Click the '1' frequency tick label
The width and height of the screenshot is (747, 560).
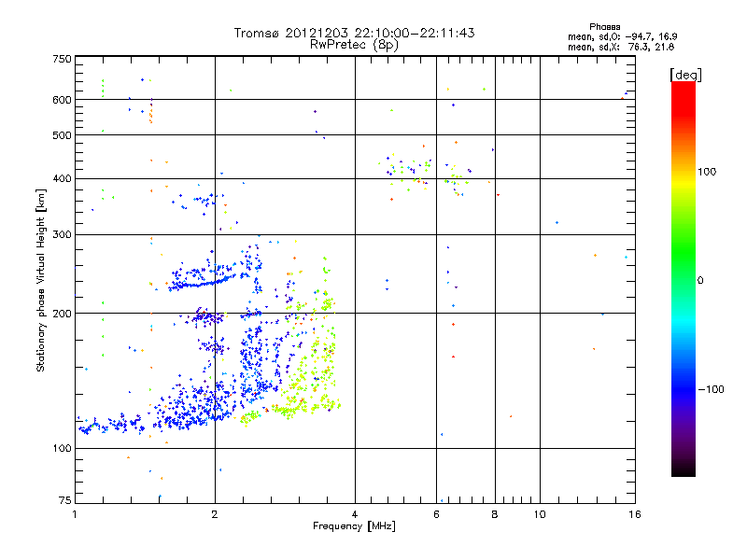pos(75,514)
